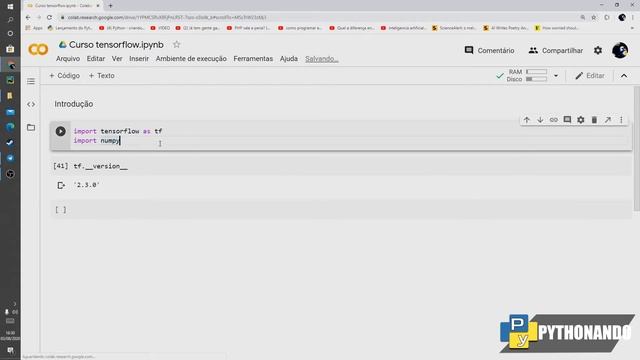
Task: Select the tf.__version__ code cell
Action: click(341, 166)
